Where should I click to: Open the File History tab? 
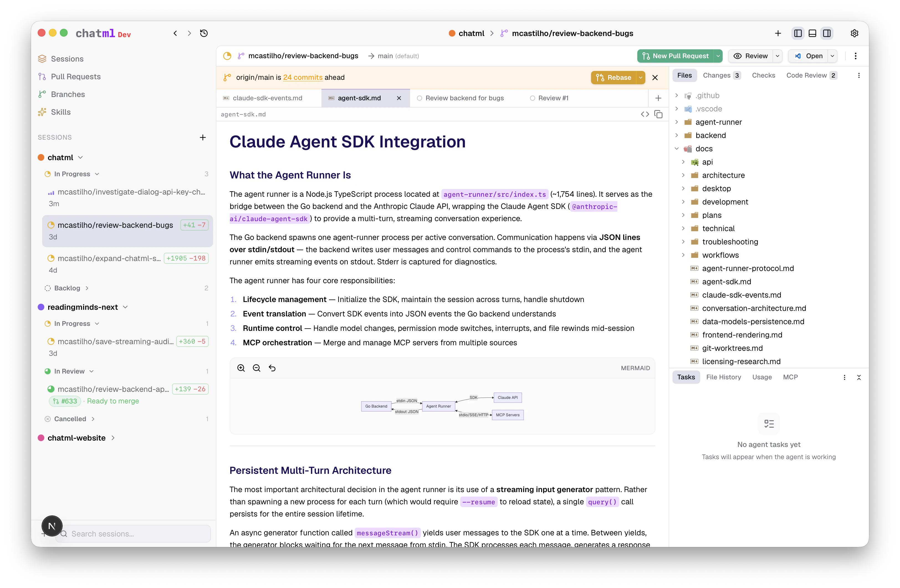click(723, 377)
